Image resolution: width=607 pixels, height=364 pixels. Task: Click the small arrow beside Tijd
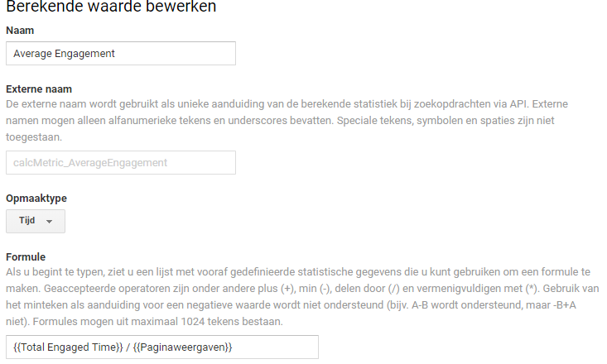coord(50,222)
